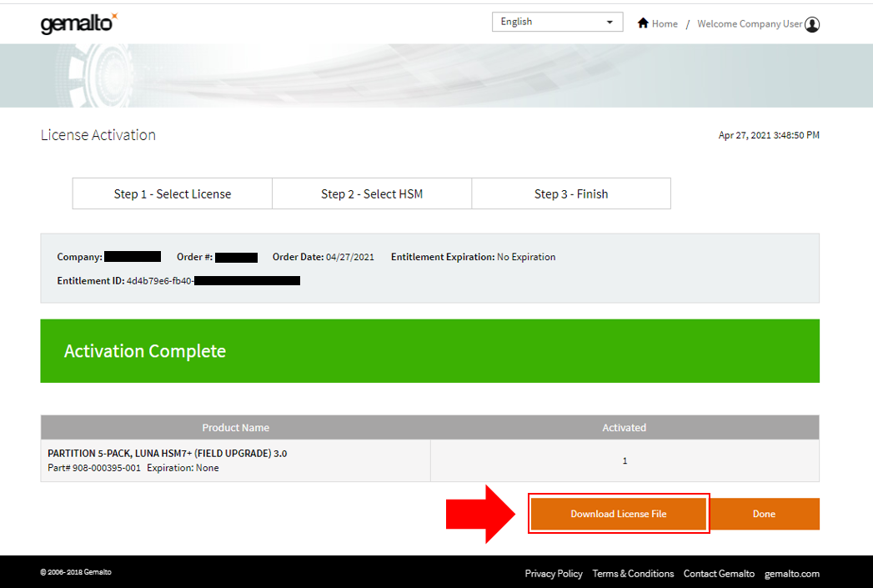Select Step 3 - Finish tab
This screenshot has width=873, height=588.
(x=571, y=193)
